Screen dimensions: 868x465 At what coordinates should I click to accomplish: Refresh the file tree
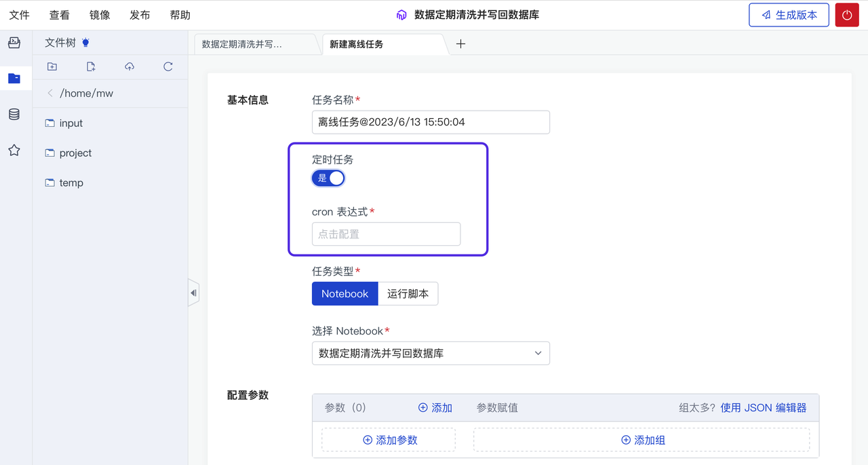[x=167, y=67]
